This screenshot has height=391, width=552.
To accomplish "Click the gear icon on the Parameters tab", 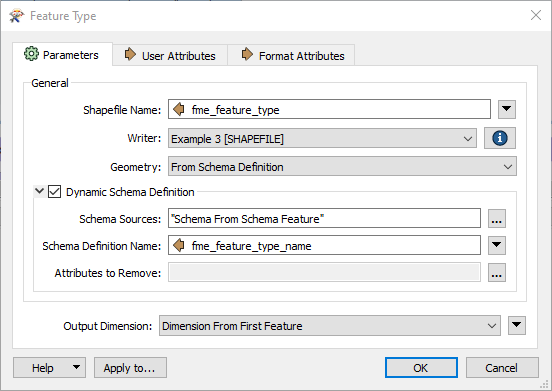I will click(31, 53).
